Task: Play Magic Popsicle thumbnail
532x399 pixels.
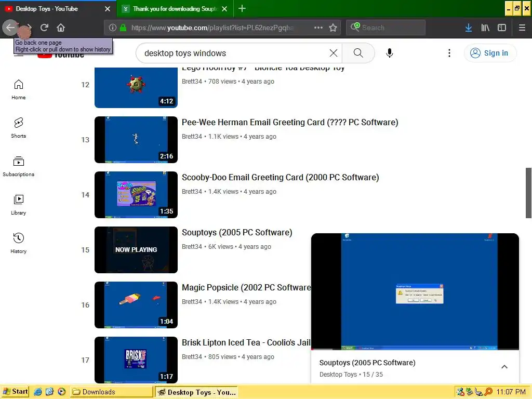Action: click(136, 304)
